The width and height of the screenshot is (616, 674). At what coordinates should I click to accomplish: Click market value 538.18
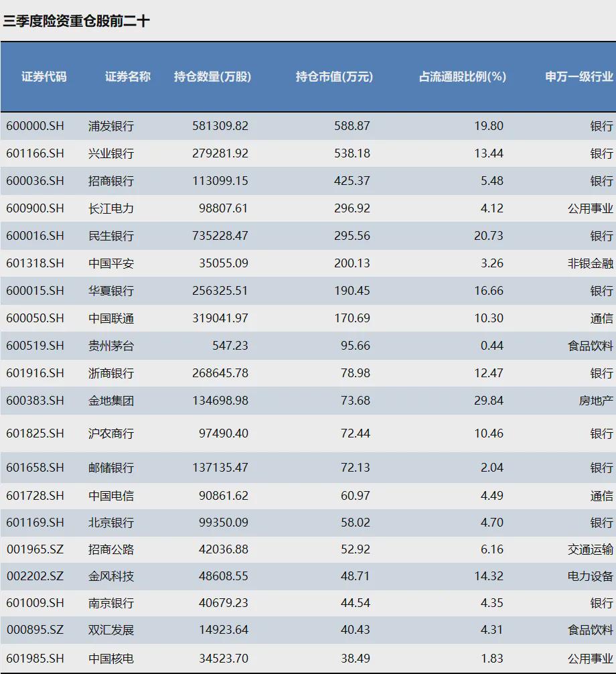click(352, 153)
